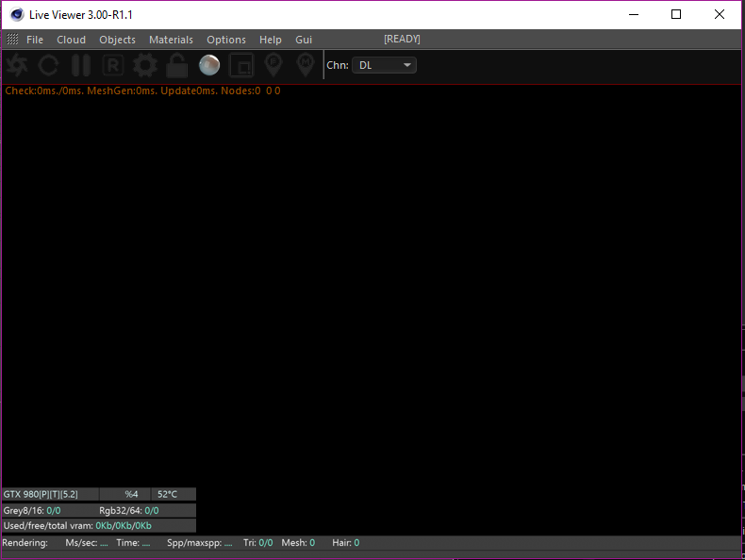Image resolution: width=745 pixels, height=560 pixels.
Task: Close the Live Viewer window
Action: (x=720, y=15)
